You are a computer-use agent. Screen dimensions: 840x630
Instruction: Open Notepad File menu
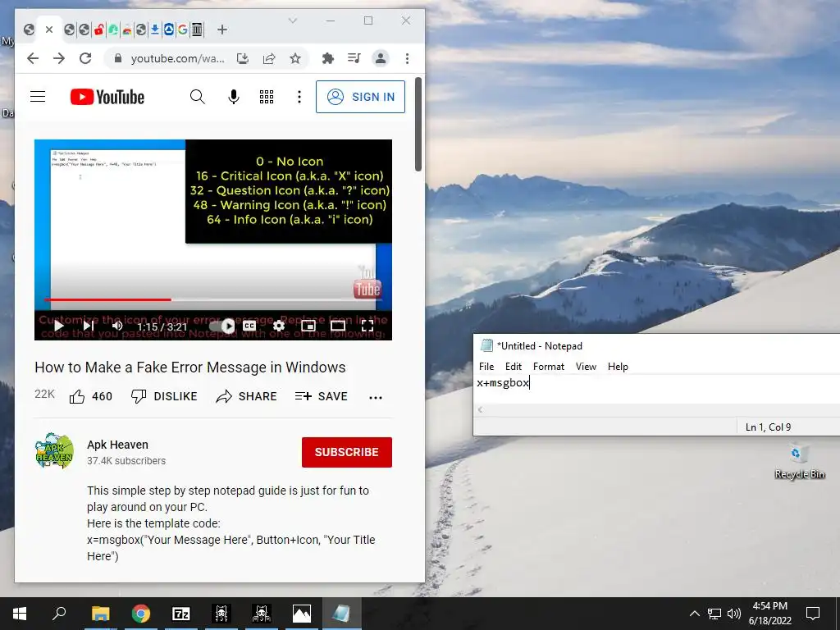click(486, 367)
